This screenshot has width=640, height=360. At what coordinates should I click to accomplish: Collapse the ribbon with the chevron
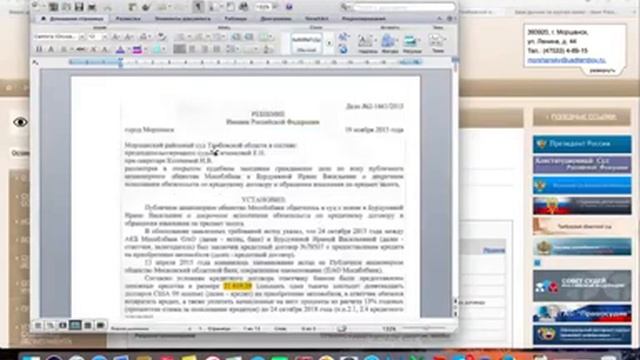tap(439, 18)
